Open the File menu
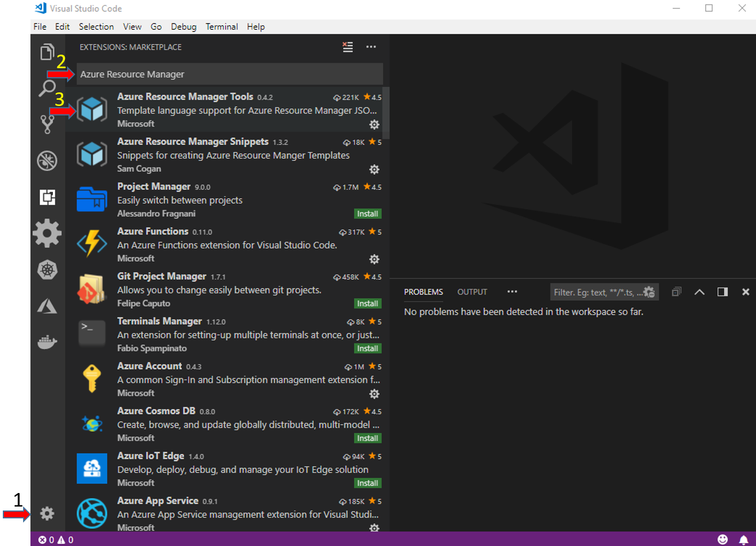The image size is (756, 546). [x=40, y=26]
